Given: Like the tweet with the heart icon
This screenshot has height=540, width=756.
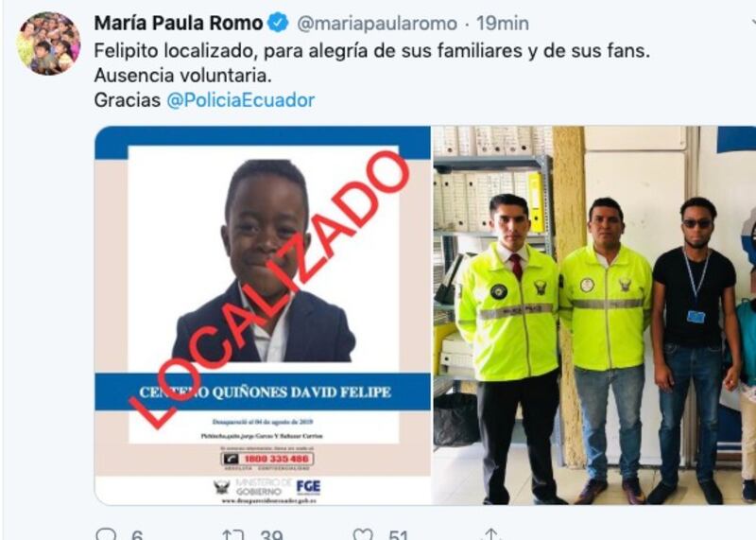Looking at the screenshot, I should point(363,534).
